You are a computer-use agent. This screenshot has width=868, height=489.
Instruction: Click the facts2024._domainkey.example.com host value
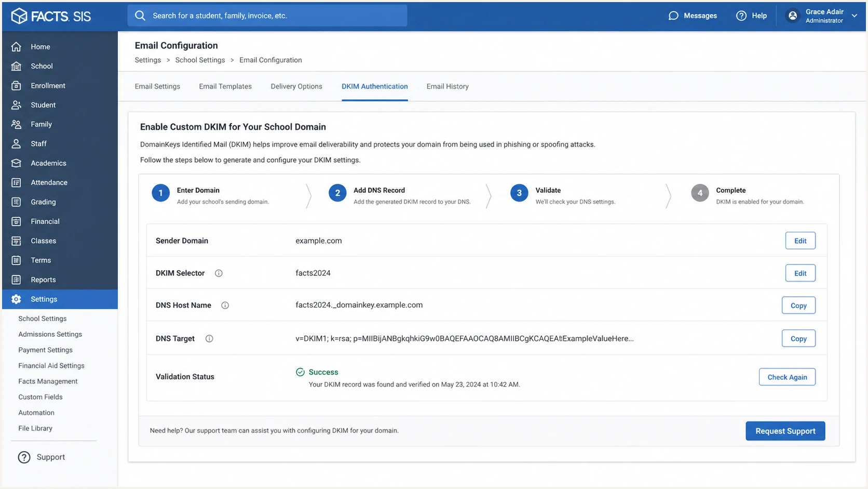pyautogui.click(x=359, y=305)
